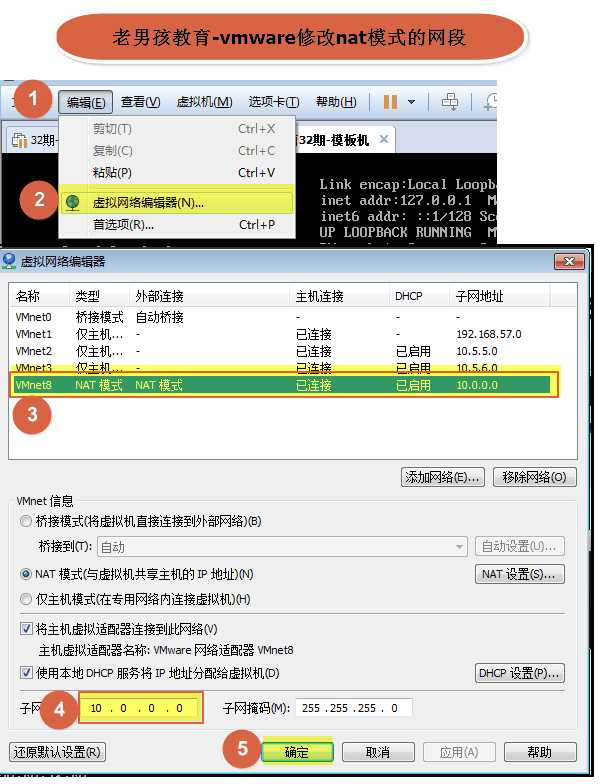Click the 应用(A) button
Viewport: 600px width, 784px height.
point(459,752)
